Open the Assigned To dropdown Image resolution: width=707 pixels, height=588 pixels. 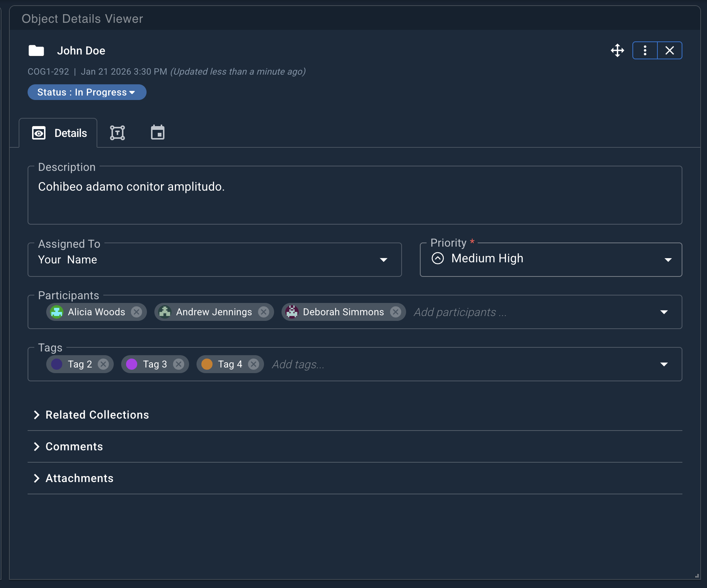[383, 260]
